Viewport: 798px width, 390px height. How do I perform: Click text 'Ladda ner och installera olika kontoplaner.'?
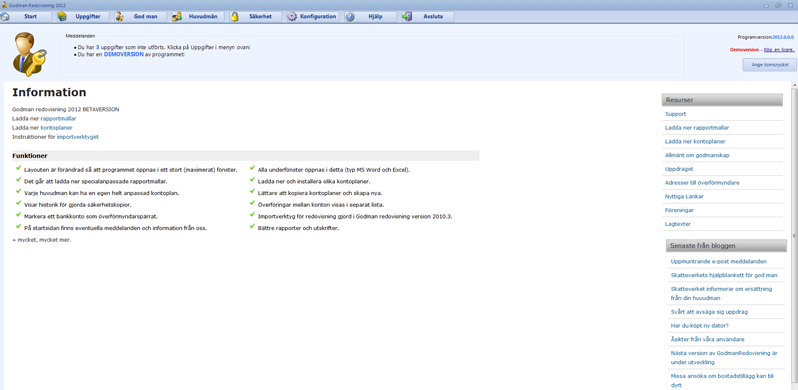pyautogui.click(x=314, y=181)
